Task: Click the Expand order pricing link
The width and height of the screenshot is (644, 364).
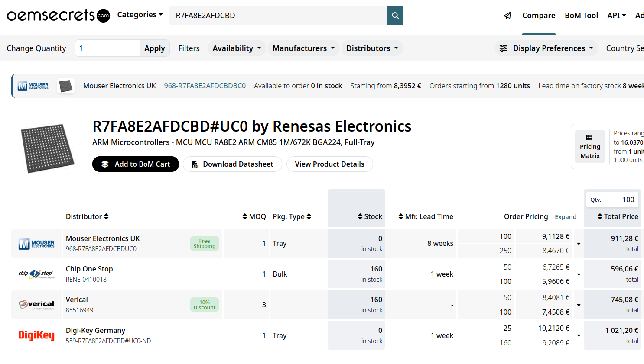Action: pos(566,217)
